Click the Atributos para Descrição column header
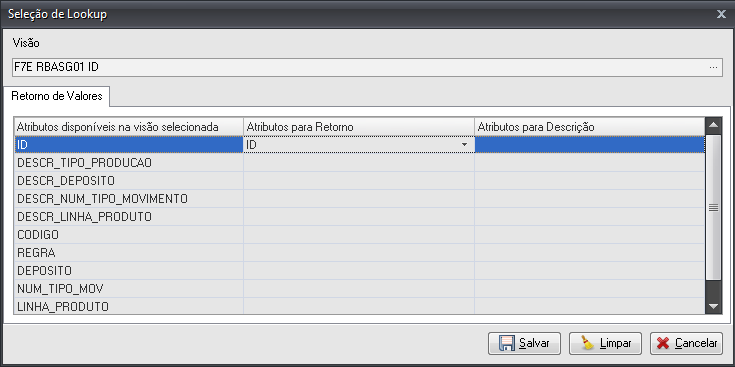This screenshot has width=735, height=367. click(x=589, y=127)
